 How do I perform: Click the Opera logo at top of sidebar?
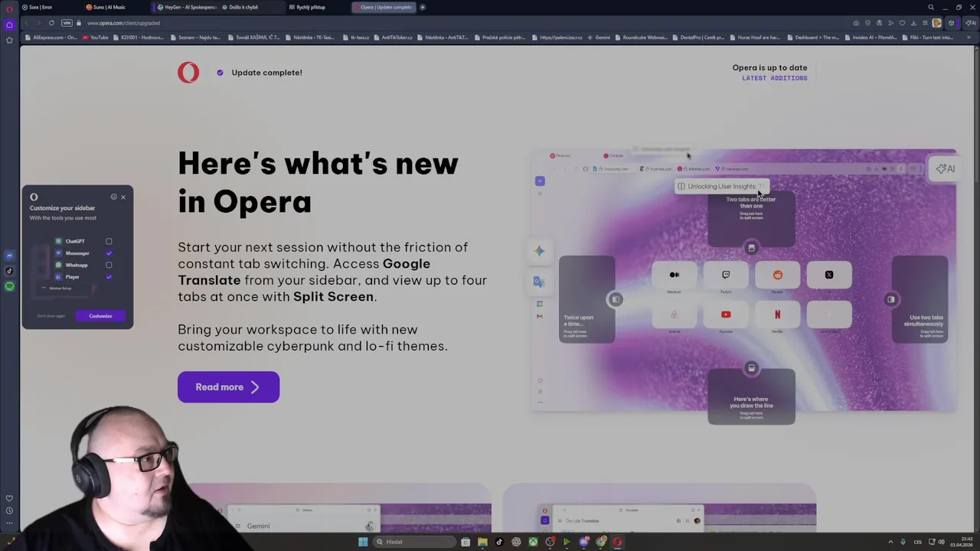click(x=9, y=9)
